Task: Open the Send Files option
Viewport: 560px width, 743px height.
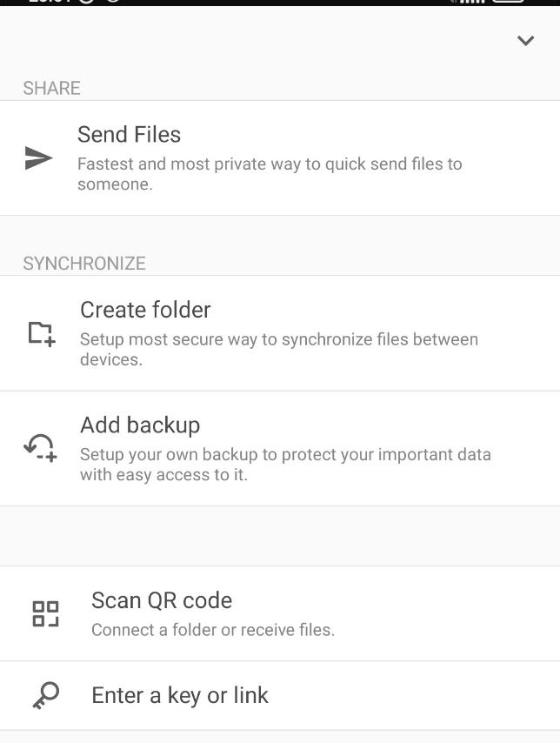Action: click(280, 157)
